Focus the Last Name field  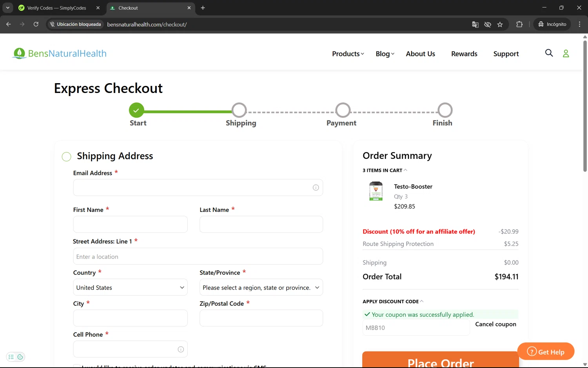(261, 224)
